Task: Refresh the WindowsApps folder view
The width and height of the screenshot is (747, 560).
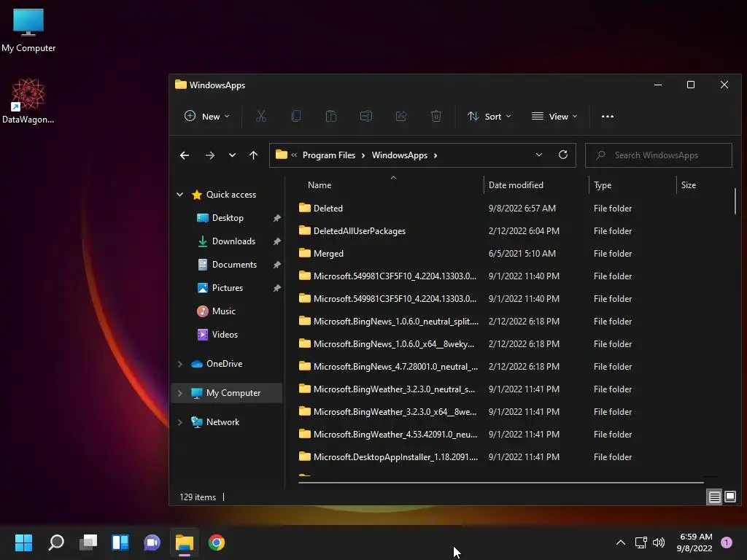Action: (563, 155)
